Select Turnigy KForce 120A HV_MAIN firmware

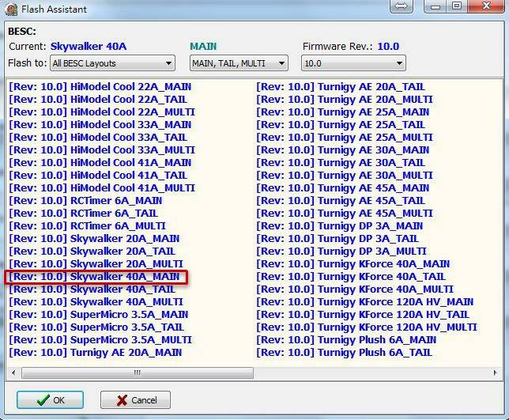click(x=365, y=302)
